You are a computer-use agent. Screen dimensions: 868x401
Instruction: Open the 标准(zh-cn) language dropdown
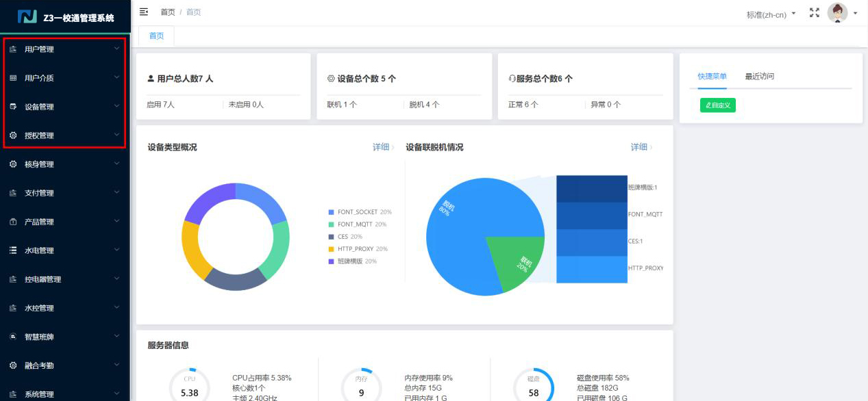pos(771,14)
